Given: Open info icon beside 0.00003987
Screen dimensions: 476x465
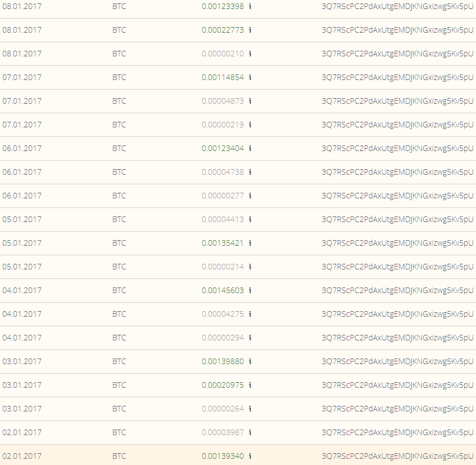Looking at the screenshot, I should click(250, 433).
